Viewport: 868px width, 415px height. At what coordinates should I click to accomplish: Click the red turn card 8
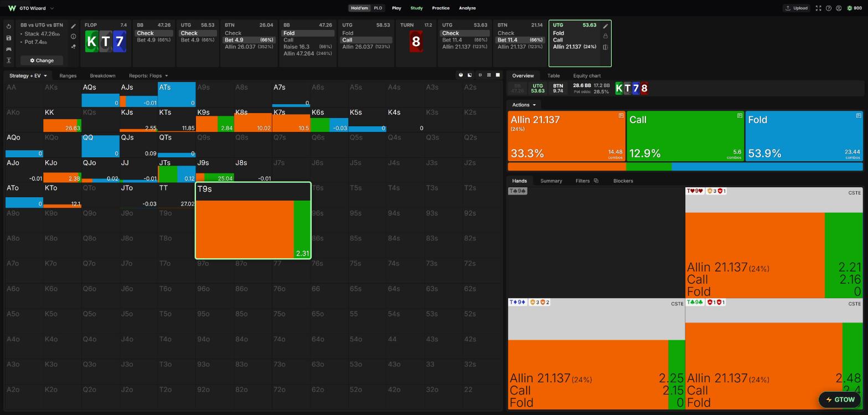pyautogui.click(x=416, y=42)
